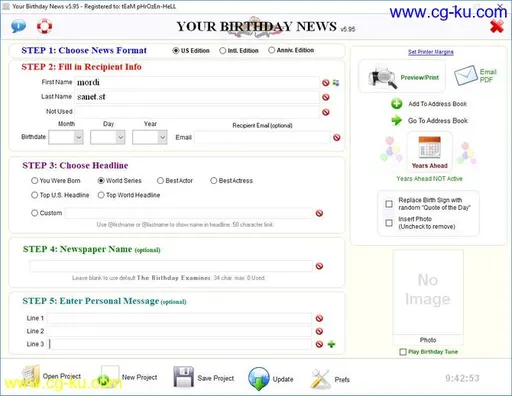Click the Email PDF envelope icon
This screenshot has height=396, width=512.
(466, 75)
